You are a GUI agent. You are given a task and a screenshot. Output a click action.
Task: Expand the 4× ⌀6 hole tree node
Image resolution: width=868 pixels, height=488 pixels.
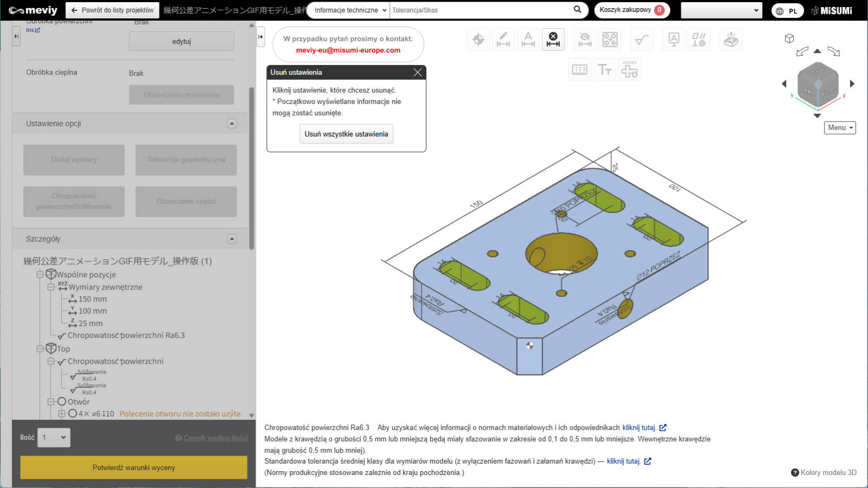(62, 414)
